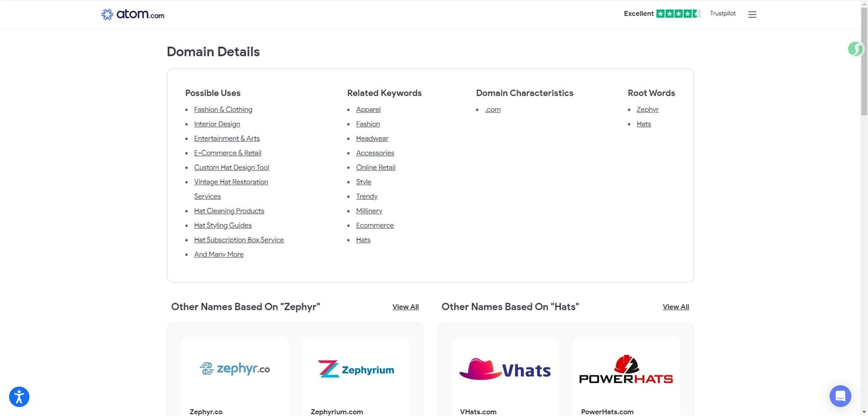868x416 pixels.
Task: Open Hat Subscription Box Service link
Action: (239, 240)
